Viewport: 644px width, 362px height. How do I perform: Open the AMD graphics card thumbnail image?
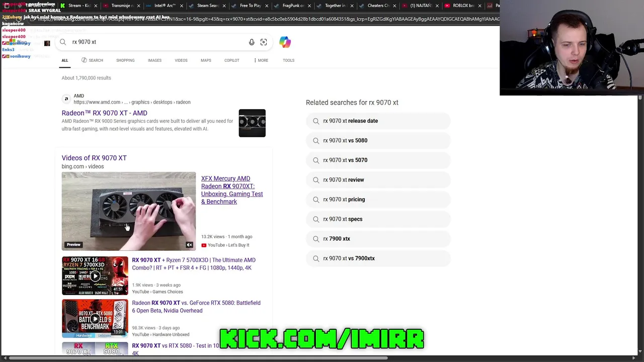pos(252,123)
